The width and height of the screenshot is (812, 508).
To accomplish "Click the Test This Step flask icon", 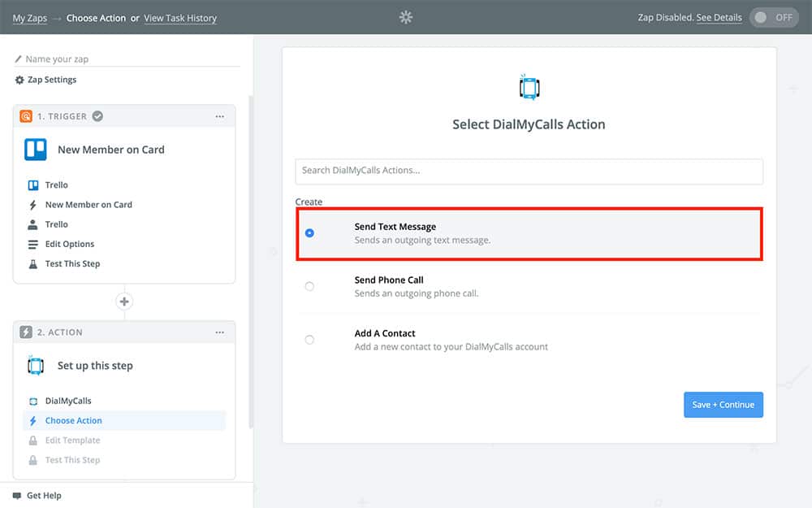I will coord(33,263).
